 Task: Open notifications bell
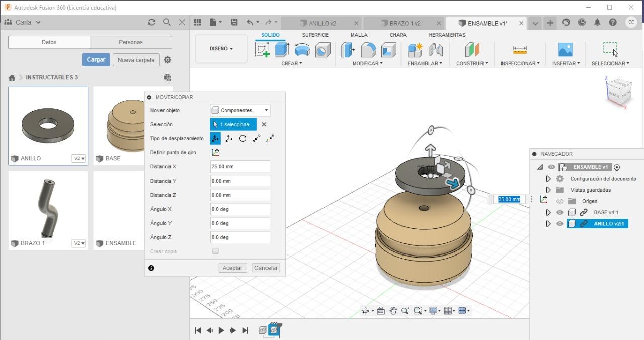597,22
